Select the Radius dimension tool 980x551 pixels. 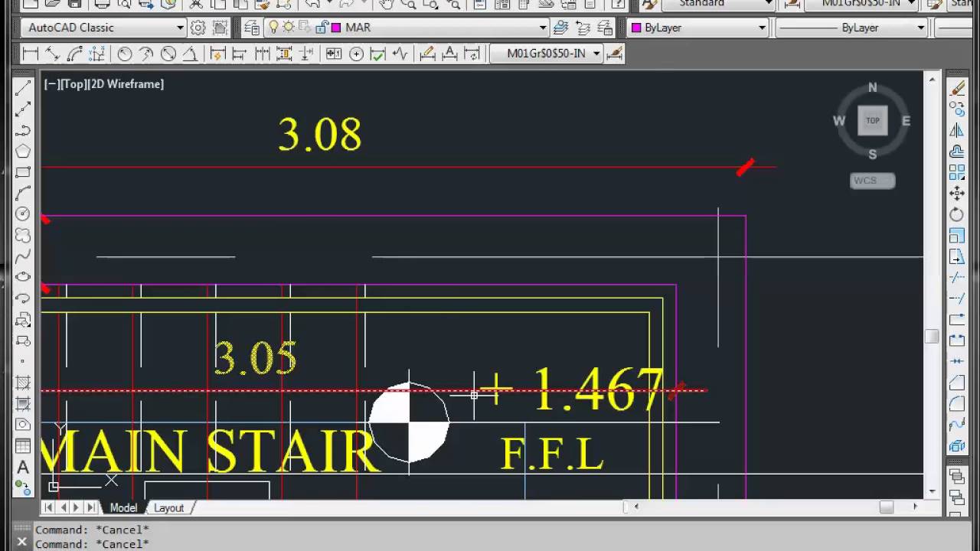click(x=125, y=54)
